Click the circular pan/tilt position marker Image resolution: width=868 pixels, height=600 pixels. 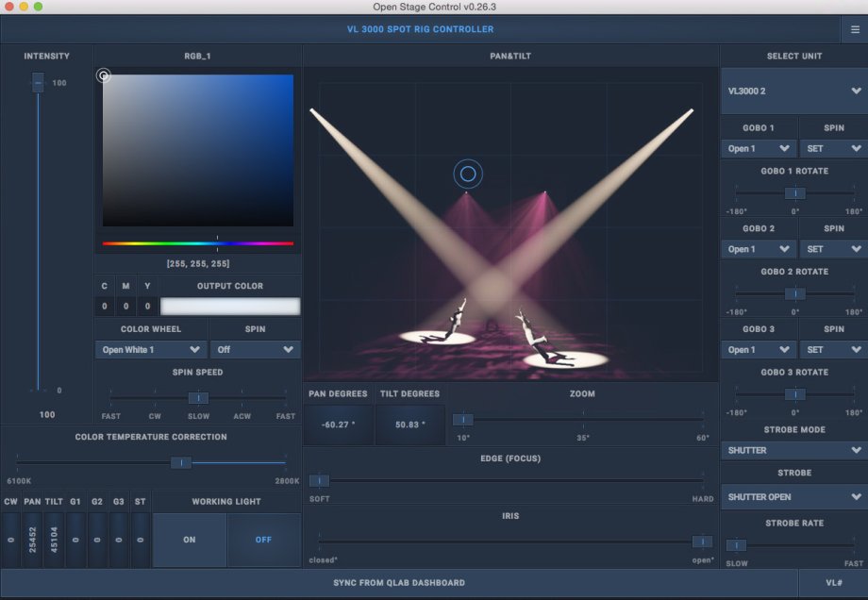point(468,174)
